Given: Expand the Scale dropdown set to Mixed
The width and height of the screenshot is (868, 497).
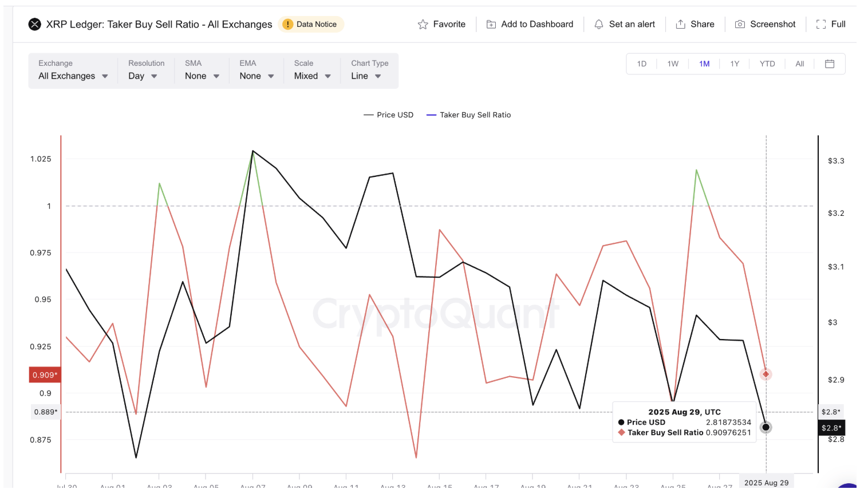Looking at the screenshot, I should point(312,76).
